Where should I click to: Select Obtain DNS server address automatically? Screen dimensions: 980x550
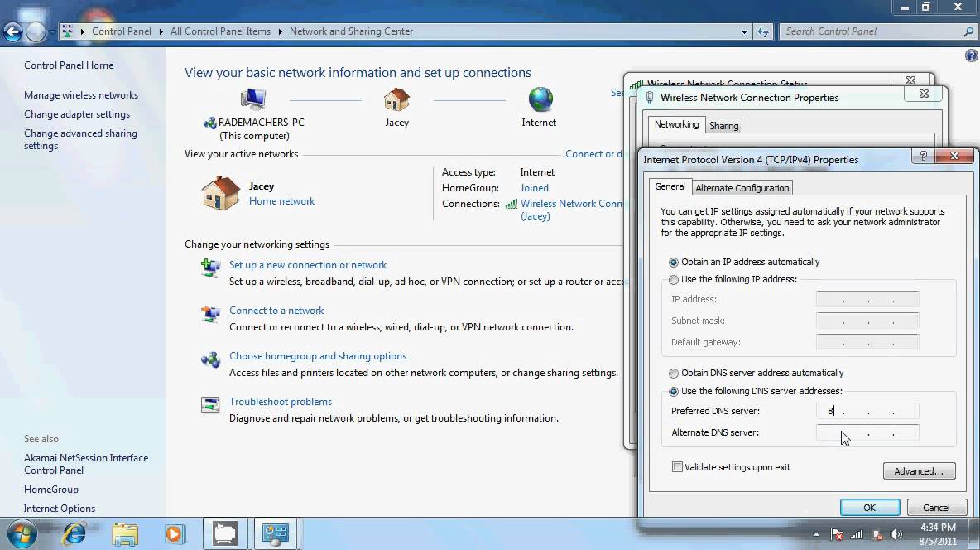674,374
